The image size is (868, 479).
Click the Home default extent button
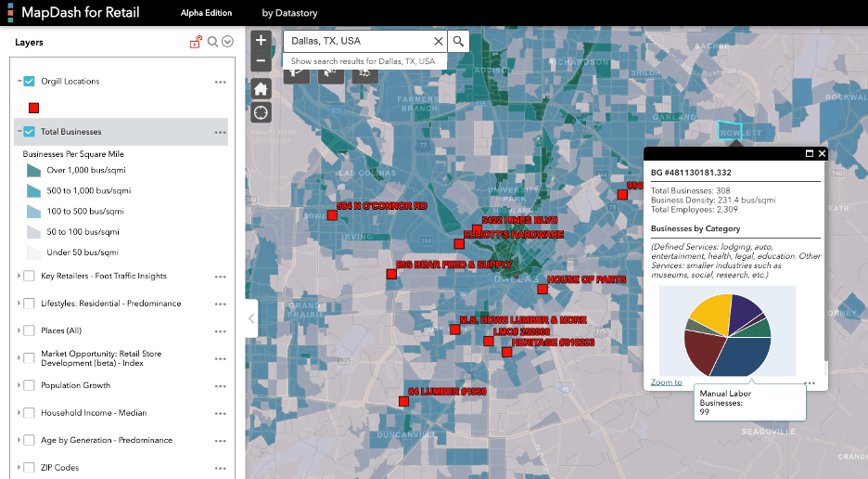[261, 89]
